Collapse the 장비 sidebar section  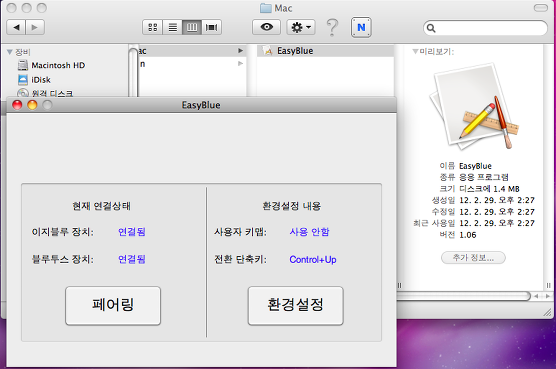click(10, 52)
